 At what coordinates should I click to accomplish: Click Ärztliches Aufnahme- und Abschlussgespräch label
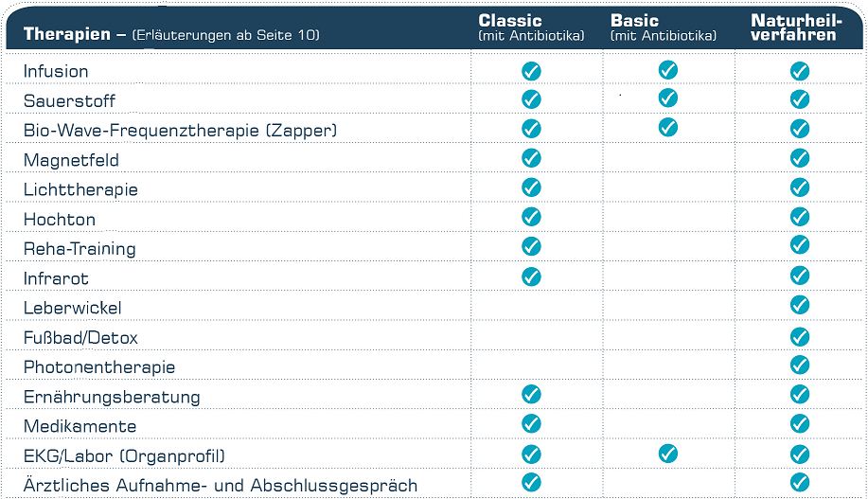pyautogui.click(x=221, y=486)
